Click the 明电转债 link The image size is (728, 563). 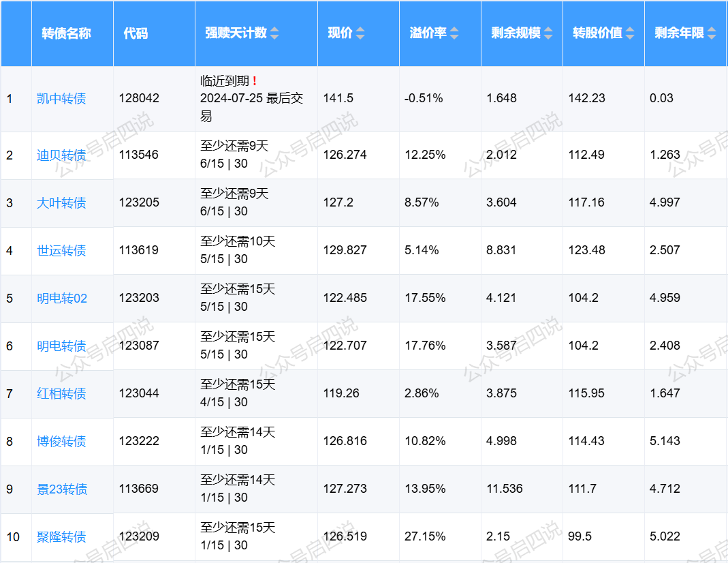[x=61, y=346]
